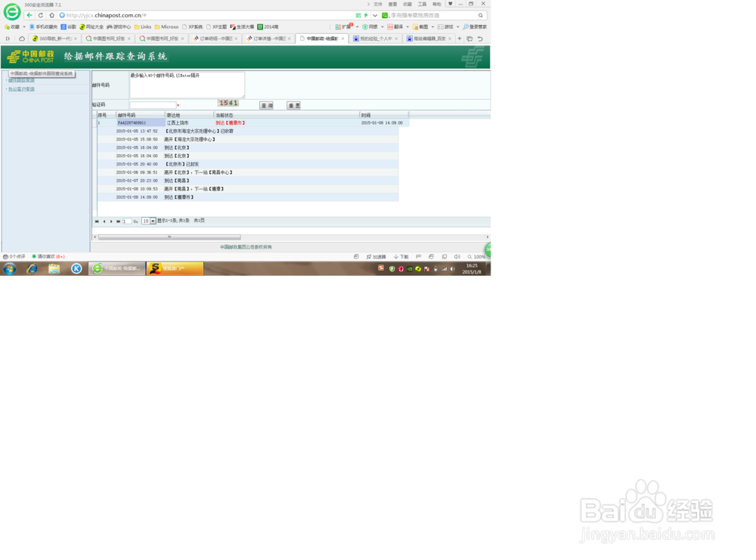Click the search magnifier icon in search box

pos(480,15)
